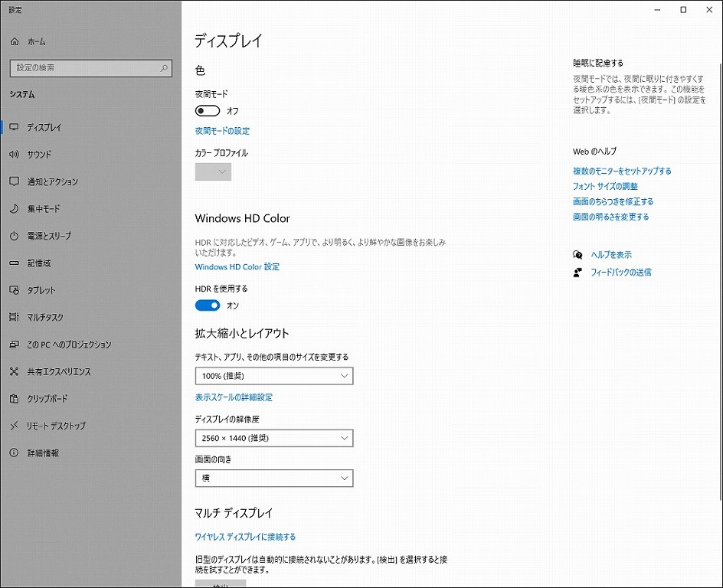
Task: Open the Remote Desktop icon
Action: pyautogui.click(x=15, y=426)
